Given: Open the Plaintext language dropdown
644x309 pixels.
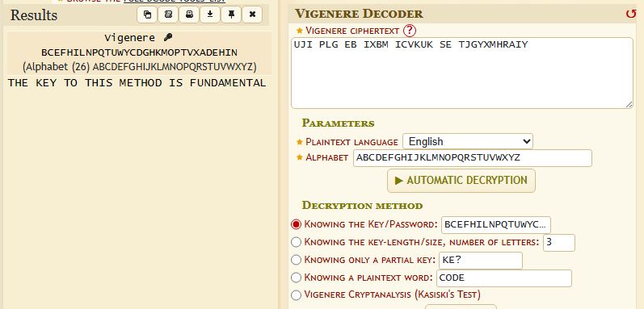Looking at the screenshot, I should point(467,141).
